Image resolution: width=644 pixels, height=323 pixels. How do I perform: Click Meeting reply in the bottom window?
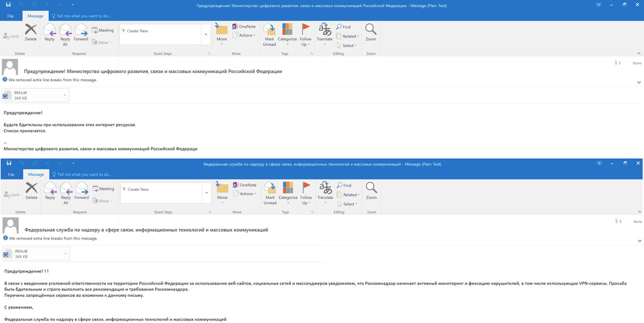coord(103,189)
